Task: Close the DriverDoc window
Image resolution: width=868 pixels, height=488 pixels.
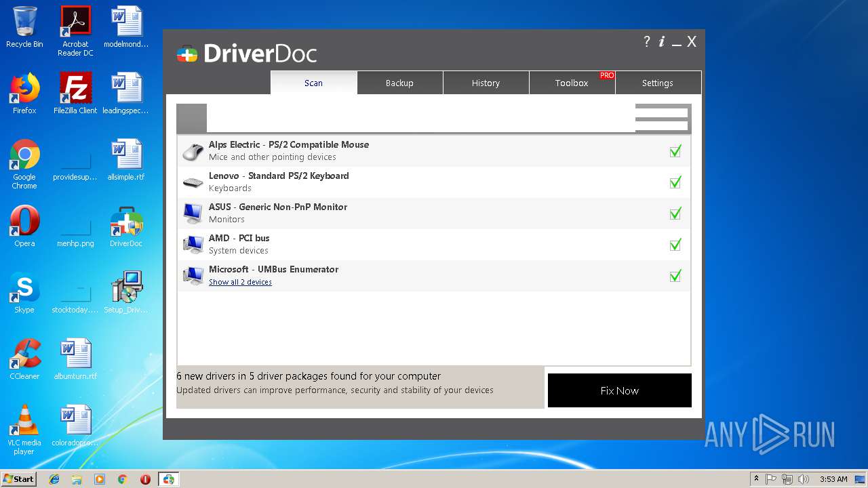Action: 692,42
